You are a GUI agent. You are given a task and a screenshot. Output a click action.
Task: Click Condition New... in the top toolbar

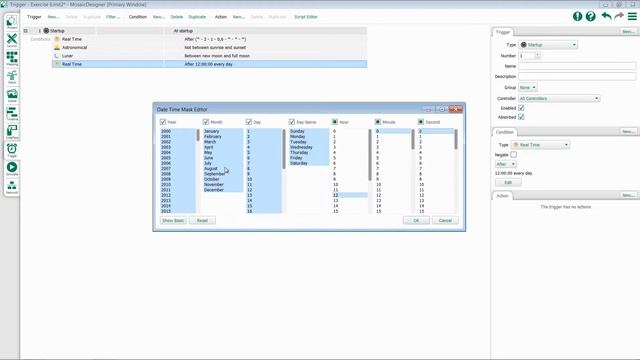pyautogui.click(x=159, y=17)
